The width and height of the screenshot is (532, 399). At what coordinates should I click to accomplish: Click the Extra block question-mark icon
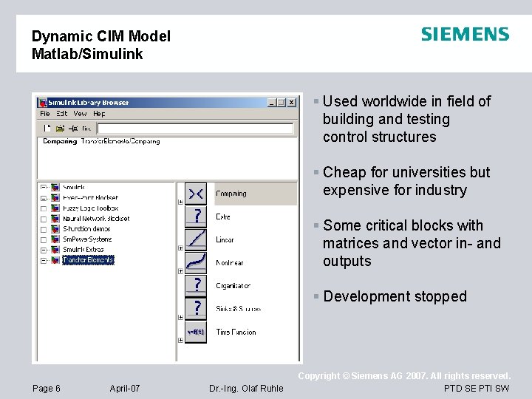196,216
